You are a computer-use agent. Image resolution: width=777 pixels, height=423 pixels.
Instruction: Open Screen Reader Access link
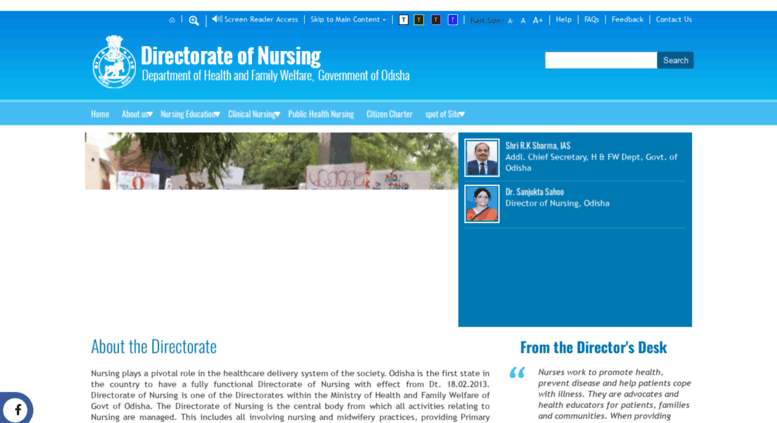point(255,19)
